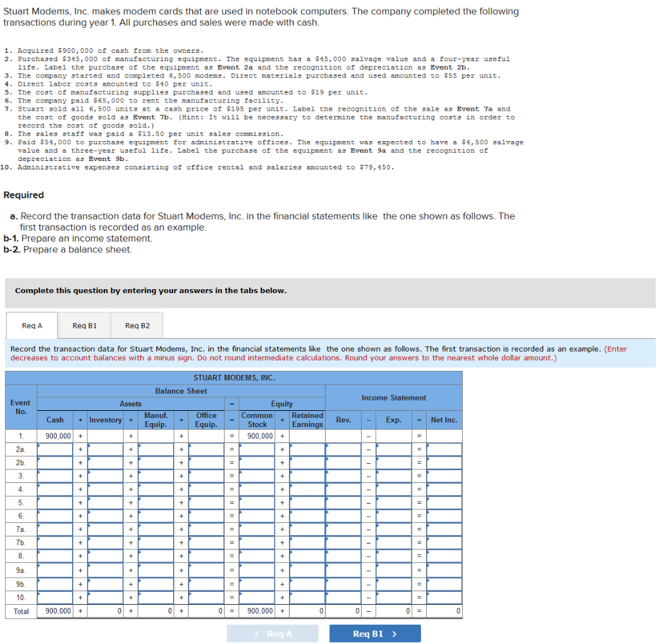
Task: Select the Cash cell for event 7a
Action: point(55,529)
